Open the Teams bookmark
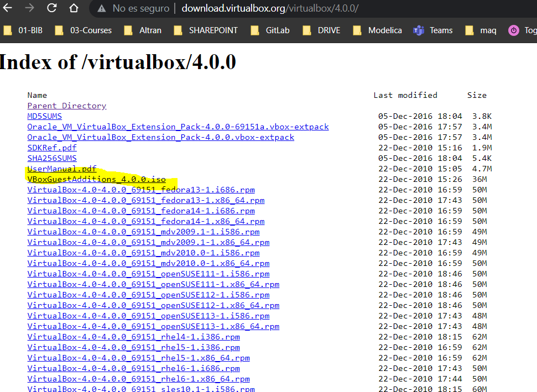The height and width of the screenshot is (392, 537). click(433, 30)
